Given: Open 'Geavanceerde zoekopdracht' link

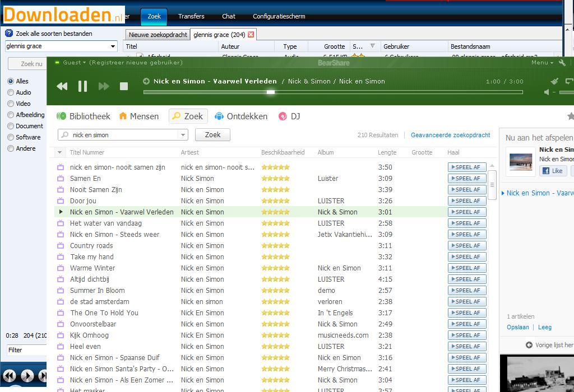Looking at the screenshot, I should point(450,135).
